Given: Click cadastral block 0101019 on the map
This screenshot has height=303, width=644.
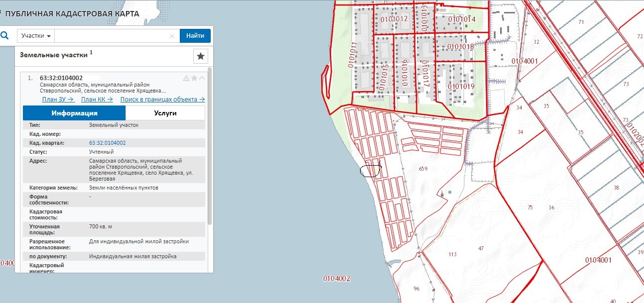Looking at the screenshot, I should pyautogui.click(x=461, y=87).
